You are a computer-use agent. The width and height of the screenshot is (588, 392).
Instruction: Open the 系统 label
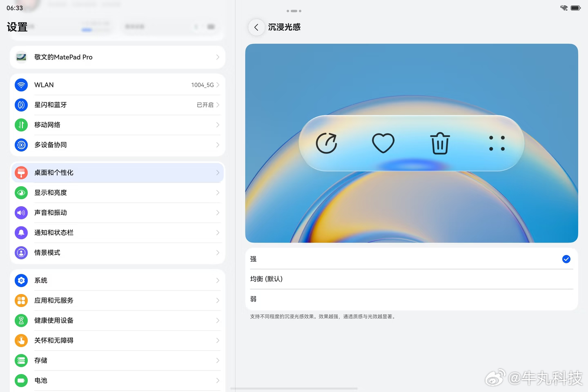41,281
